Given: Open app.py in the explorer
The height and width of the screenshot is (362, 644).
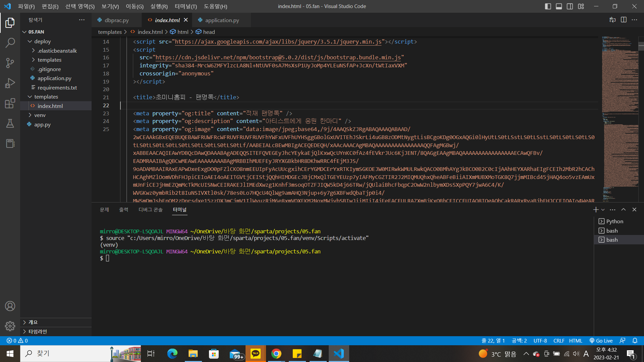Looking at the screenshot, I should tap(42, 124).
